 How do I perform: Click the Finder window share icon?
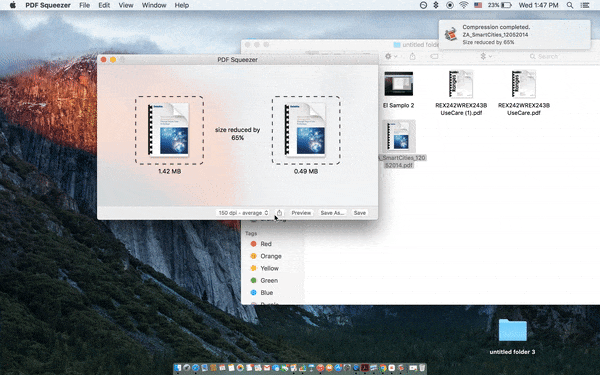click(412, 56)
